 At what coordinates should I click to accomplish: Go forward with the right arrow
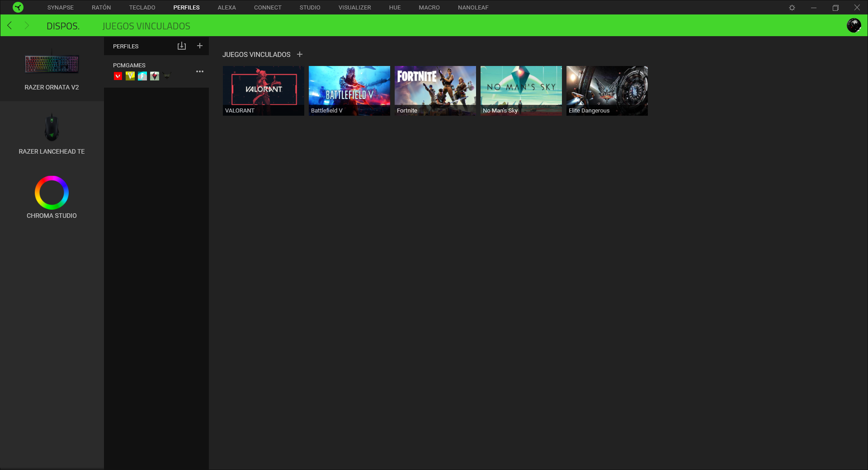(27, 26)
